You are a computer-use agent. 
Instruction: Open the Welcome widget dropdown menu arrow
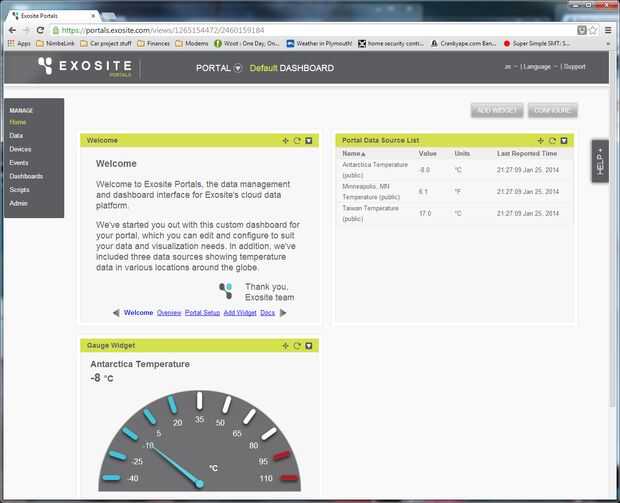pyautogui.click(x=309, y=140)
